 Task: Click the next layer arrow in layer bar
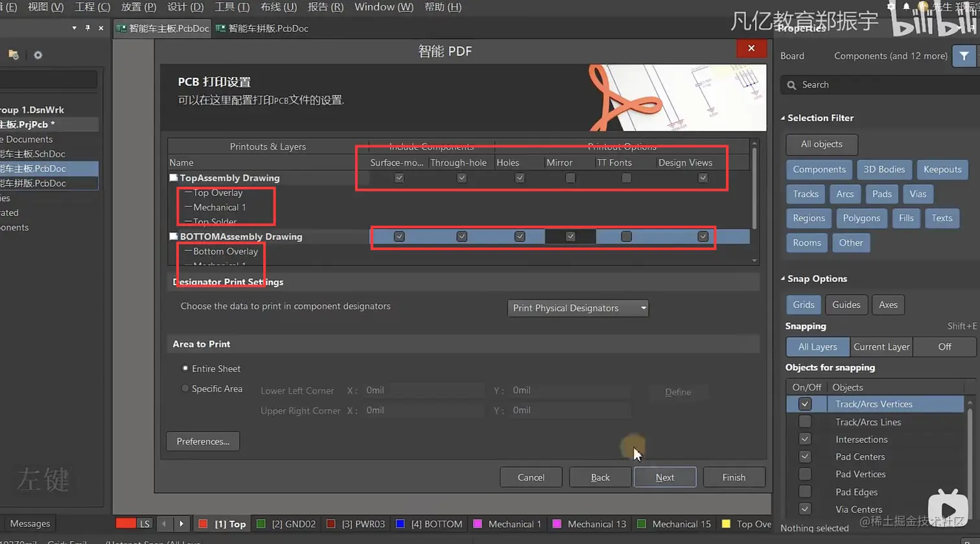(181, 524)
